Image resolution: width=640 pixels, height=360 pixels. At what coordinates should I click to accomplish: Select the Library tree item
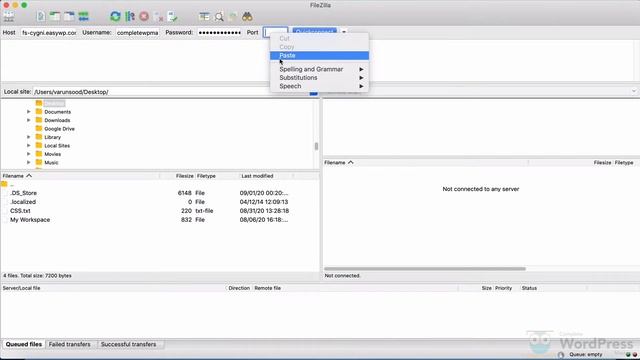tap(53, 137)
